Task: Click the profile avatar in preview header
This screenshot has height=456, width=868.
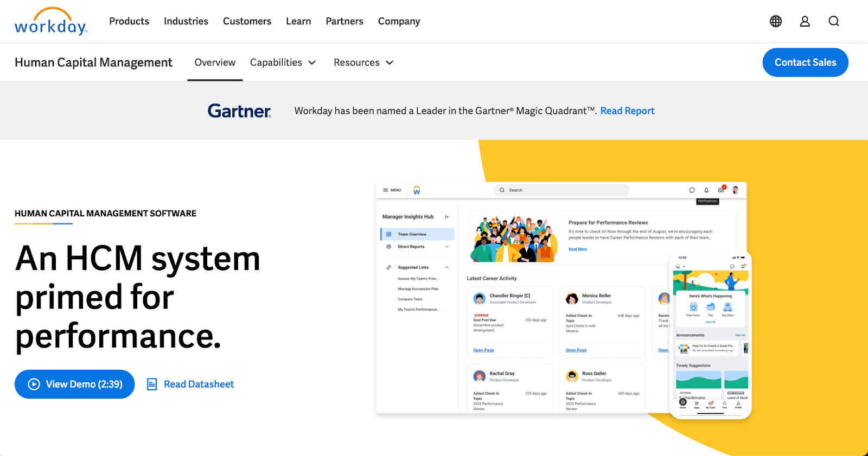Action: click(x=736, y=190)
